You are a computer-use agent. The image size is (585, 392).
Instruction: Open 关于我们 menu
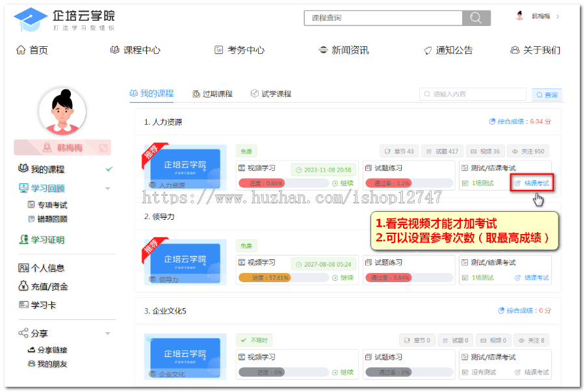pyautogui.click(x=535, y=50)
